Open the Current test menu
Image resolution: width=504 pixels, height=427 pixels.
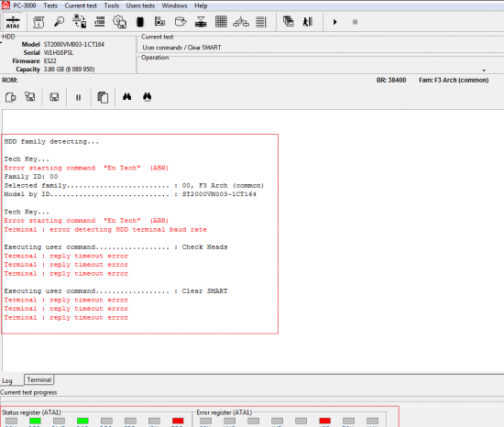pos(81,5)
